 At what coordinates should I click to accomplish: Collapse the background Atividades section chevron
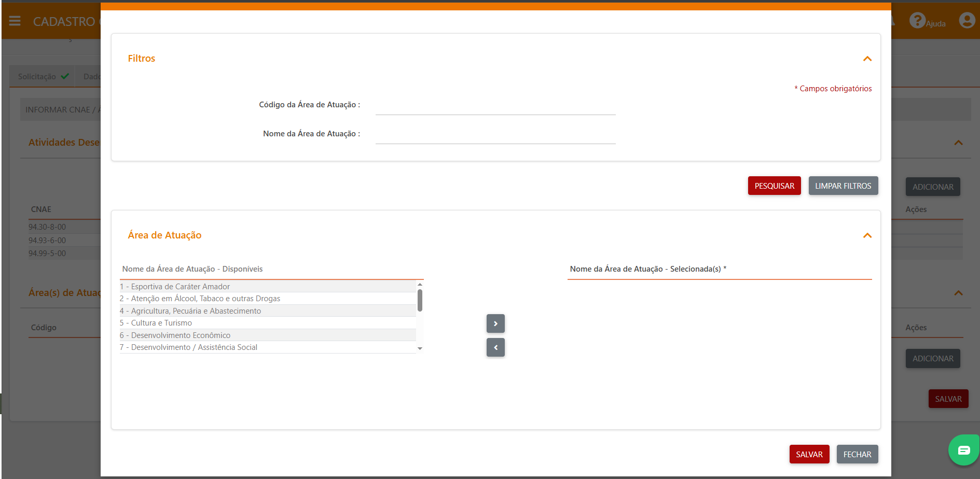point(958,143)
